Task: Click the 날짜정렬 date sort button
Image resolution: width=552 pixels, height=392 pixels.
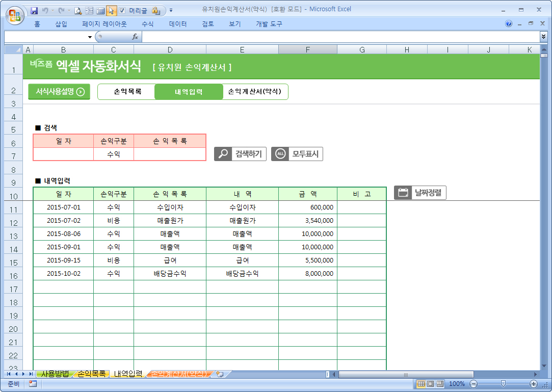Action: point(420,193)
